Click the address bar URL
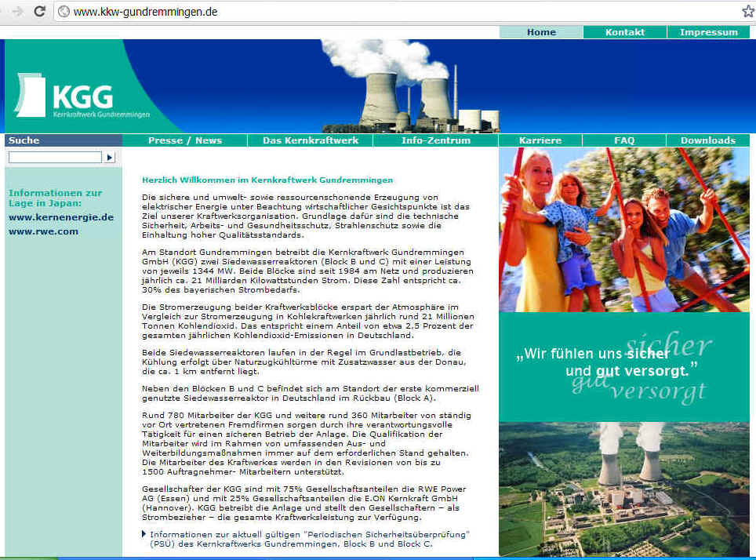 [x=145, y=12]
